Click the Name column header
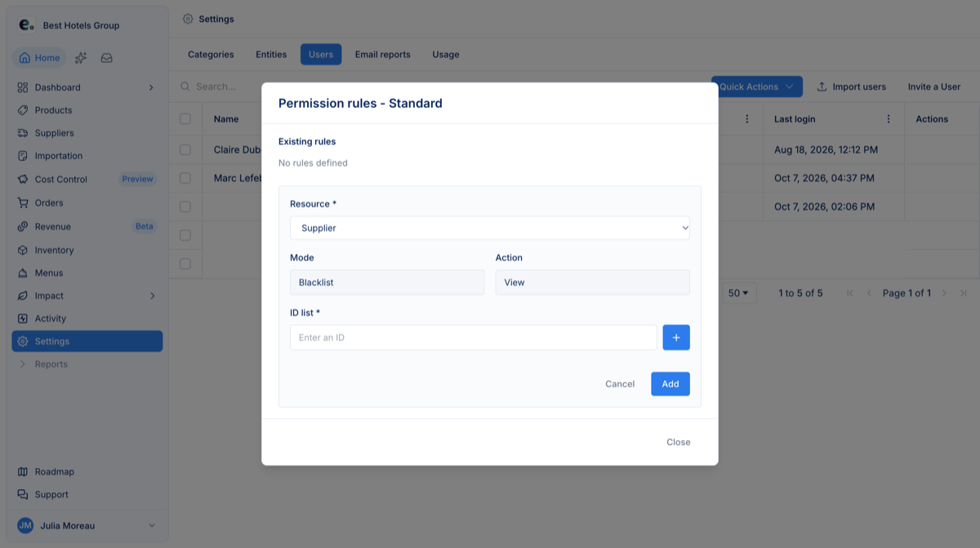This screenshot has height=548, width=980. point(226,119)
